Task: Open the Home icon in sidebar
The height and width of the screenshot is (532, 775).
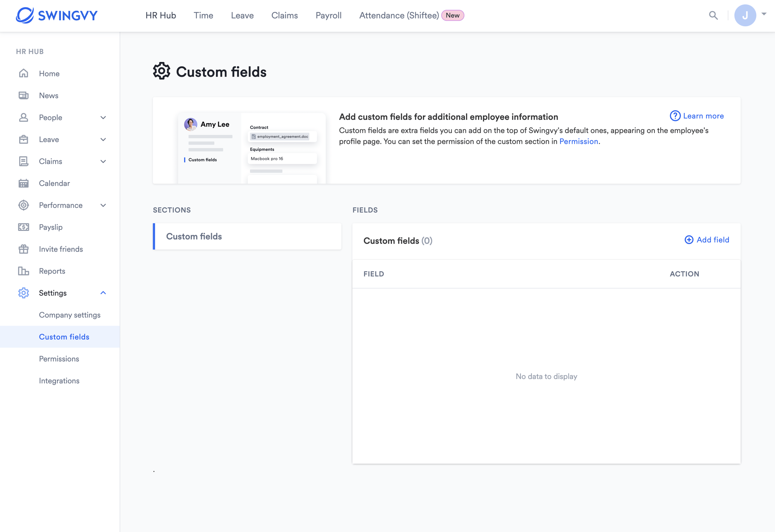Action: [x=24, y=73]
